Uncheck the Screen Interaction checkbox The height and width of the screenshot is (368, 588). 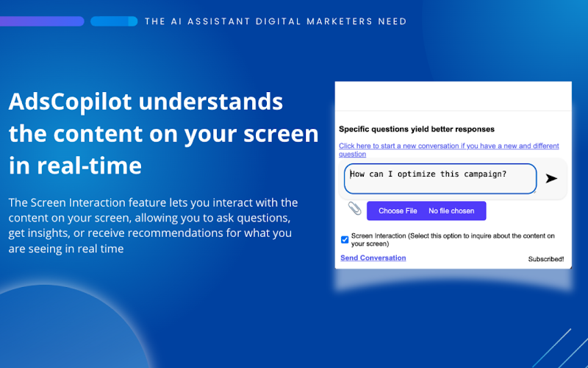(345, 240)
